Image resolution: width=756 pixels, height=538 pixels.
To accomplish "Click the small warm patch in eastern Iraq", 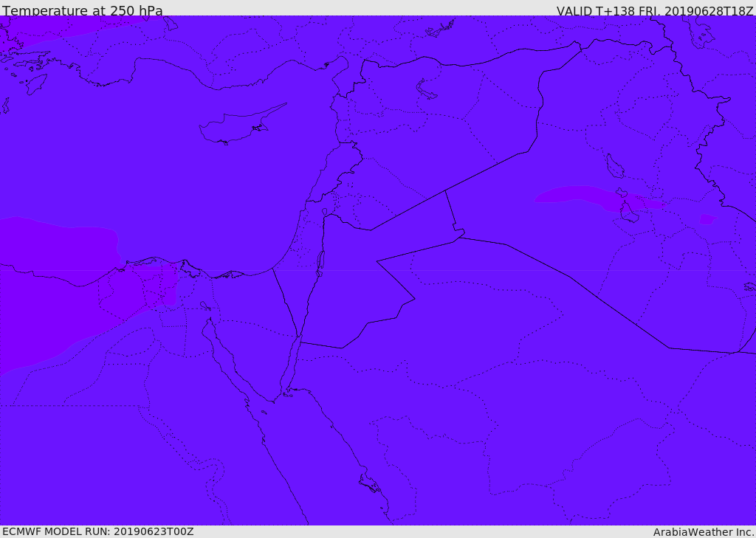I will click(x=707, y=219).
